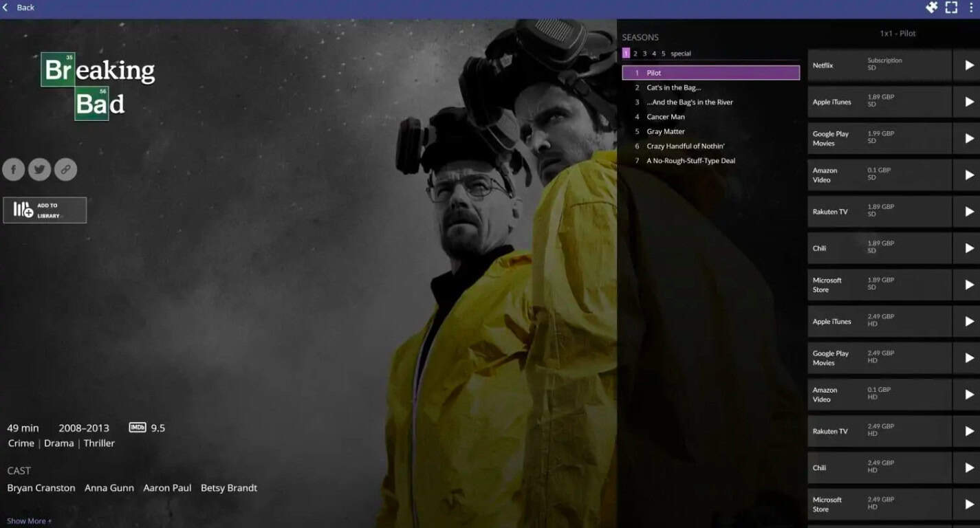
Task: Share on Facebook
Action: pyautogui.click(x=13, y=169)
